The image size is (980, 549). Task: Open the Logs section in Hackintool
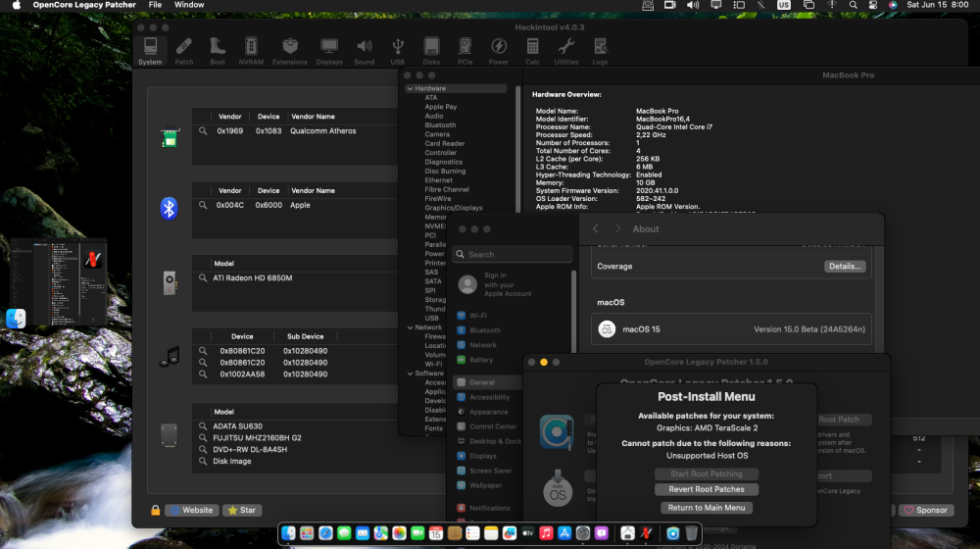pyautogui.click(x=600, y=51)
